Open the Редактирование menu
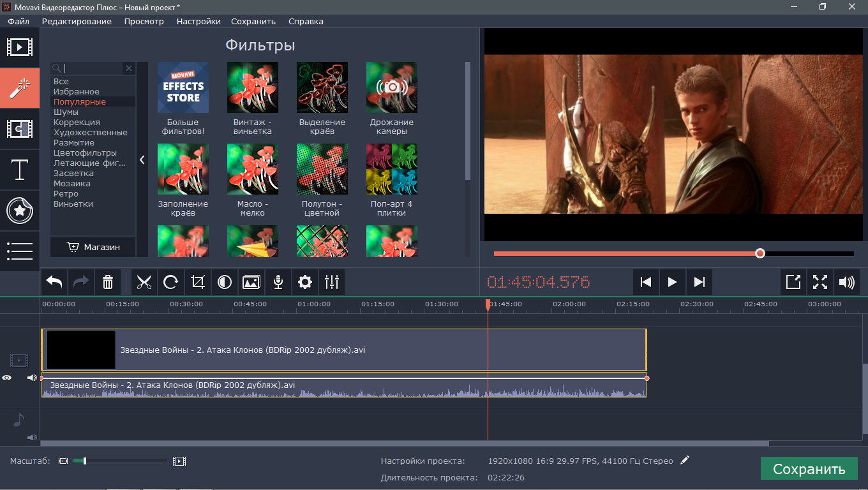The height and width of the screenshot is (490, 868). pos(77,21)
